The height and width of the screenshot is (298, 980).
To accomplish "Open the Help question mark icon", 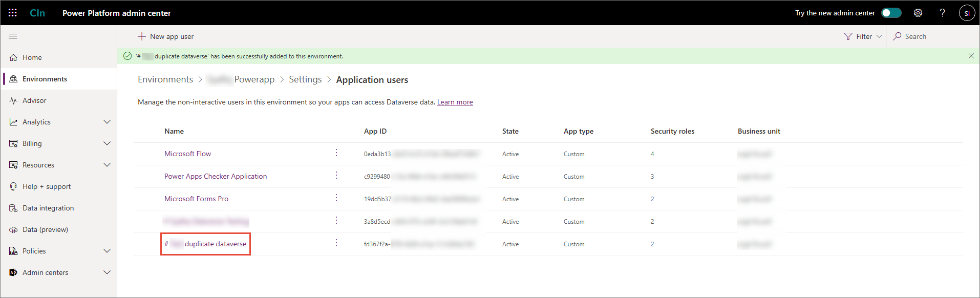I will pos(942,13).
